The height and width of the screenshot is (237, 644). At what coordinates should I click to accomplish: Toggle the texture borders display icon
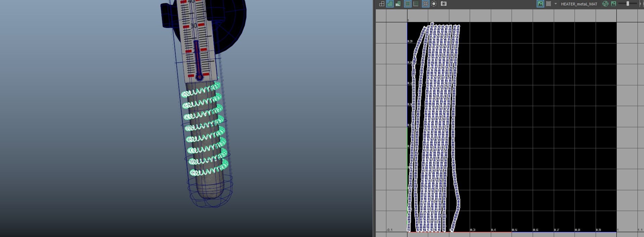408,4
